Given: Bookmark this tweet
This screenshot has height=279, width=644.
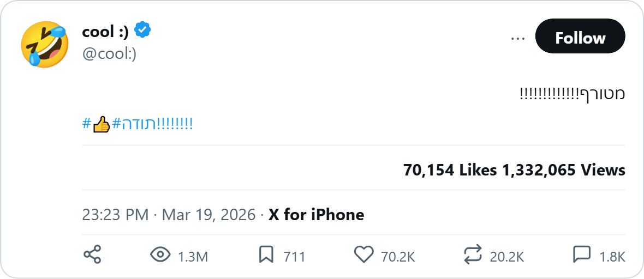Looking at the screenshot, I should (x=266, y=254).
